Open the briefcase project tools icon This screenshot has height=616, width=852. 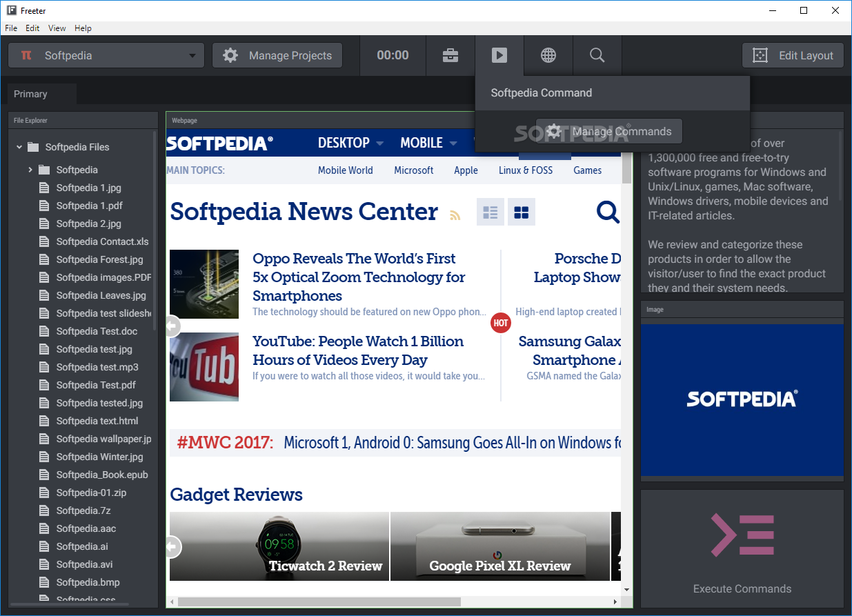point(450,56)
